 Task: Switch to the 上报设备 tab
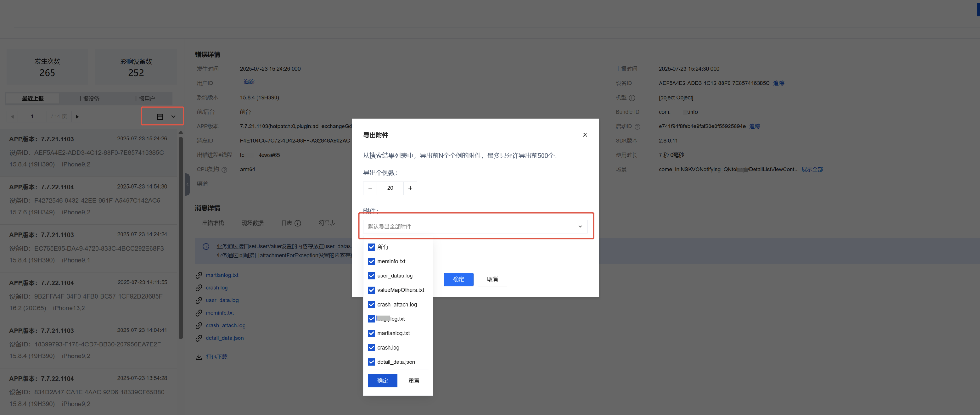88,98
